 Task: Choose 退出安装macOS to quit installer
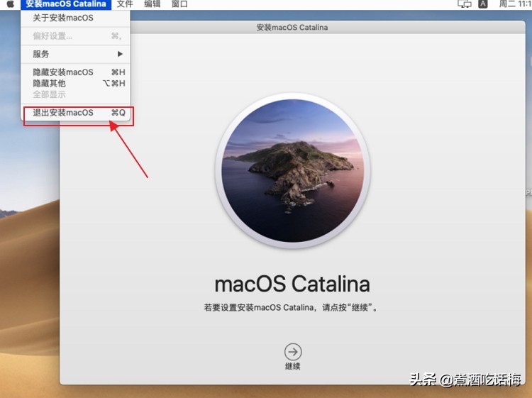click(x=75, y=113)
